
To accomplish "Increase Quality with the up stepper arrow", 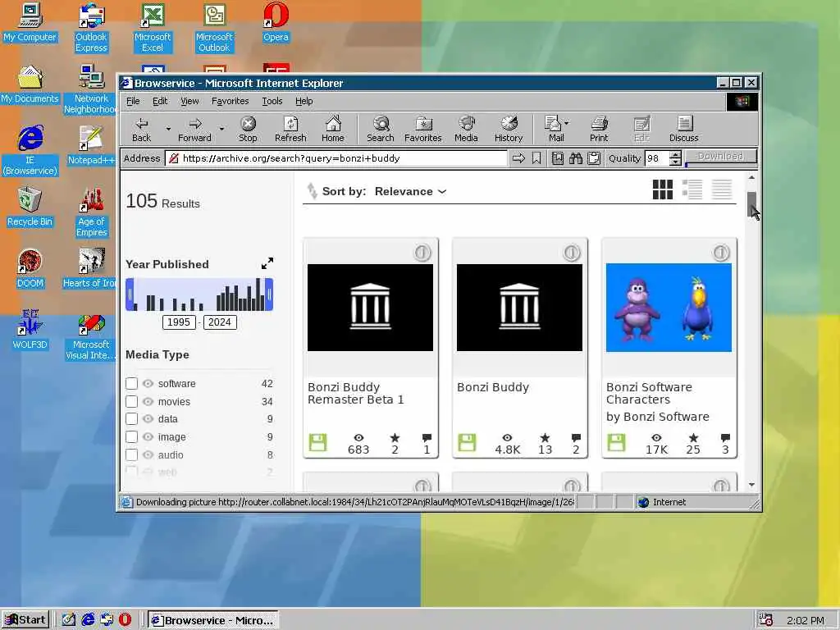I will click(x=676, y=155).
